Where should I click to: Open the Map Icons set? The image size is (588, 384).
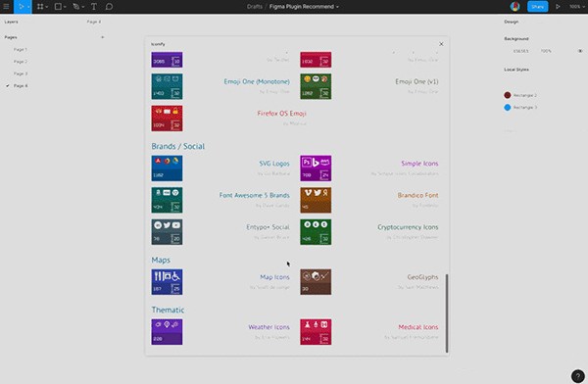pyautogui.click(x=274, y=277)
